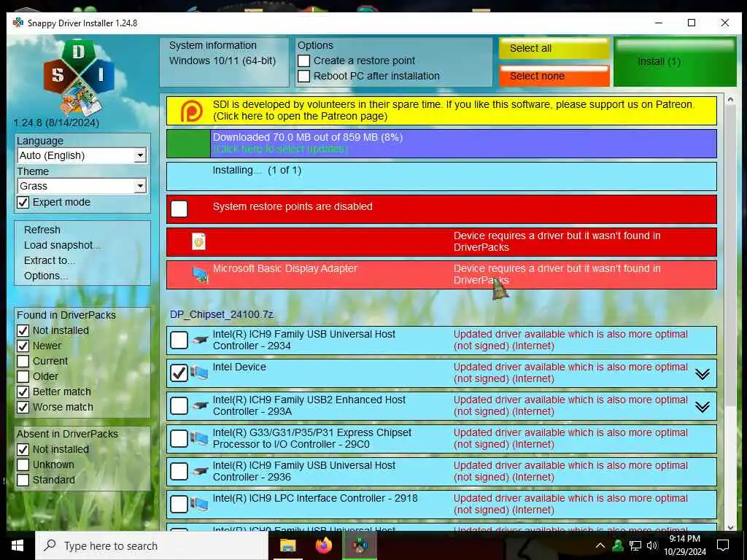Screen dimensions: 747x560
Task: Click the SDI hexagon logo
Action: [x=79, y=77]
